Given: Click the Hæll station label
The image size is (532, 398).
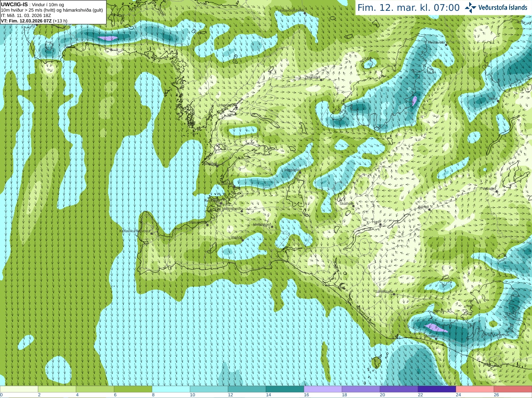Looking at the screenshot, I should pos(377,222).
